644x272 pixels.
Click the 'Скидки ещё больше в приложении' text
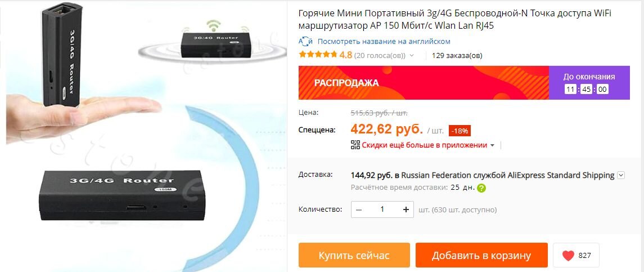[424, 145]
